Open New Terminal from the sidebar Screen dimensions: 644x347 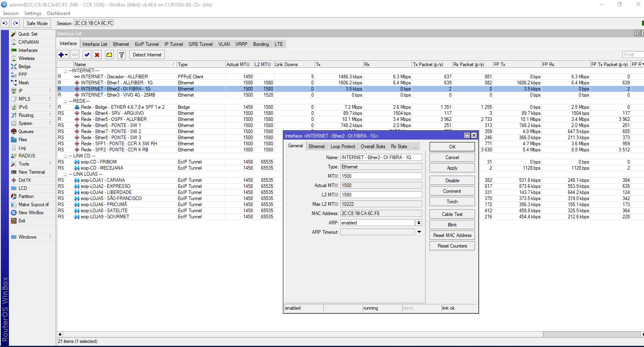31,172
